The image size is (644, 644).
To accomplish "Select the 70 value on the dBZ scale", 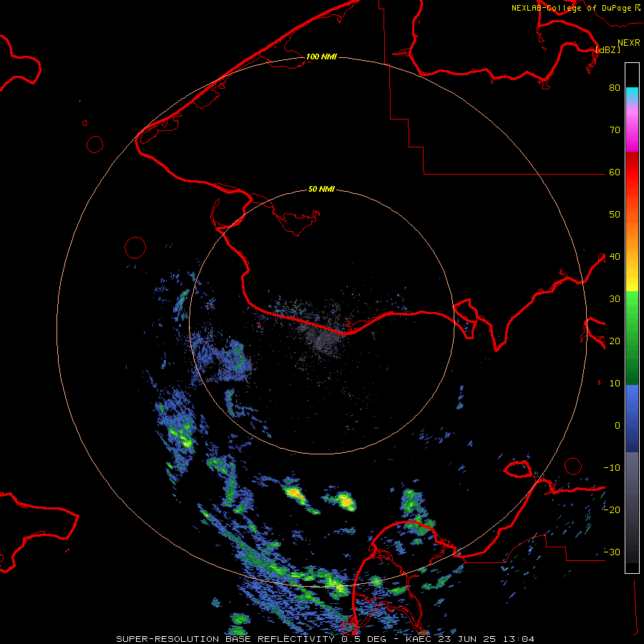I will click(x=615, y=130).
